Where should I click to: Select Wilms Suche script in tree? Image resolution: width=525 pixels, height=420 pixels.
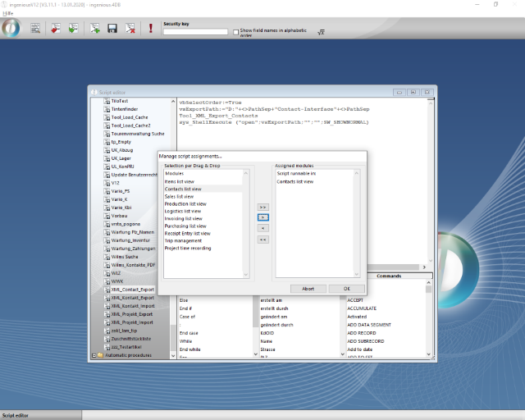coord(125,257)
